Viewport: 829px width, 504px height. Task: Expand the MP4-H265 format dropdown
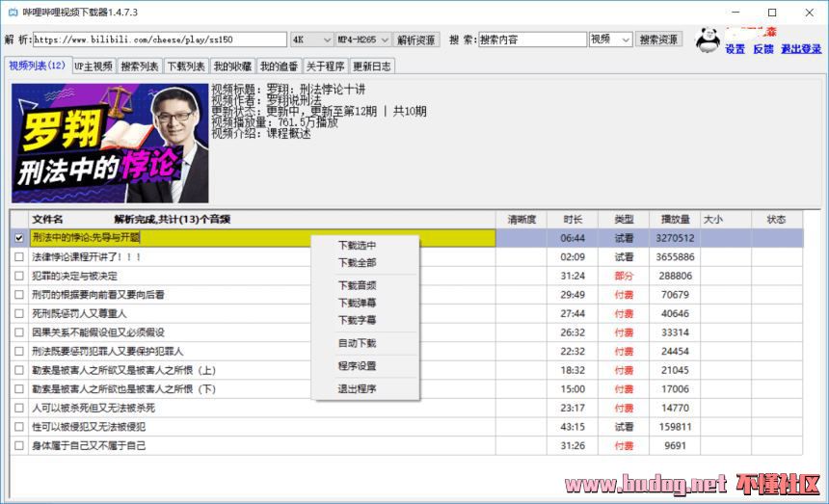[x=362, y=40]
